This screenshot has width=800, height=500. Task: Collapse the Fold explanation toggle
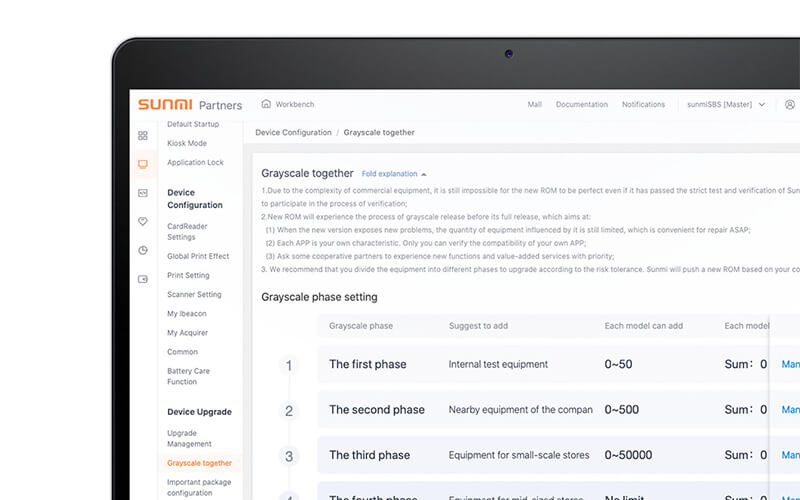(394, 174)
